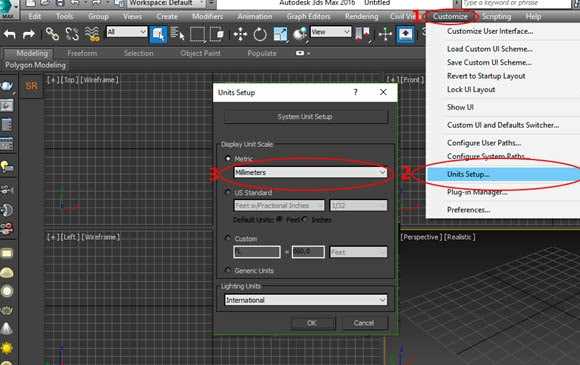This screenshot has height=365, width=580.
Task: Toggle the Keyboard Shortcut Override icon
Action: pyautogui.click(x=405, y=34)
